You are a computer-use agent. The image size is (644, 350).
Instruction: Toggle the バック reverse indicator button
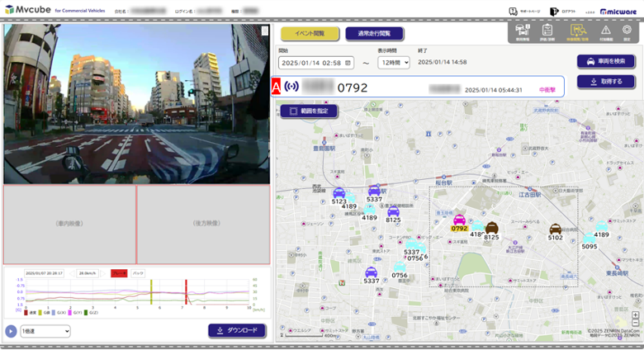[x=138, y=272]
